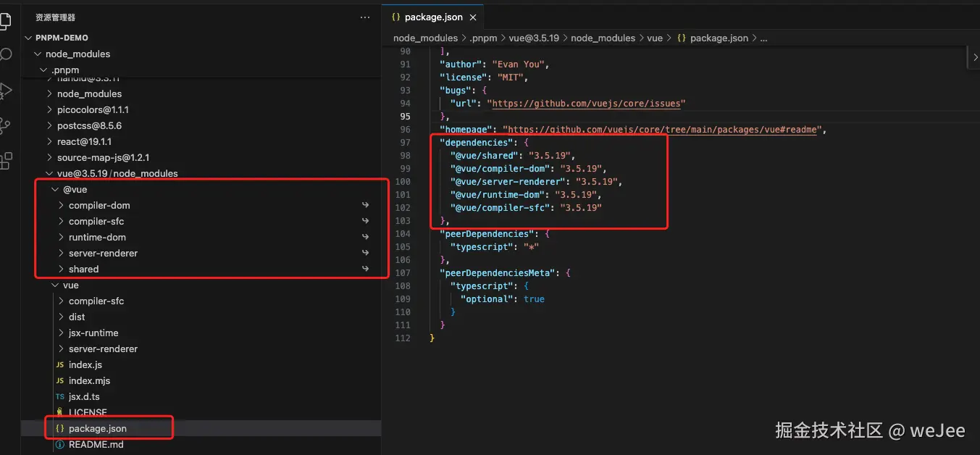Viewport: 980px width, 455px height.
Task: Collapse the vue package folder
Action: [x=55, y=285]
